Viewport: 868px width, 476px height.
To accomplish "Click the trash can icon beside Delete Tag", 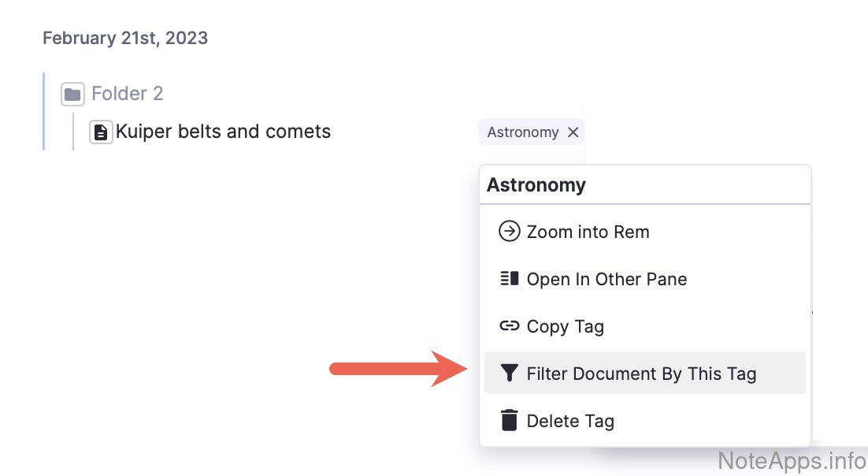I will point(510,421).
